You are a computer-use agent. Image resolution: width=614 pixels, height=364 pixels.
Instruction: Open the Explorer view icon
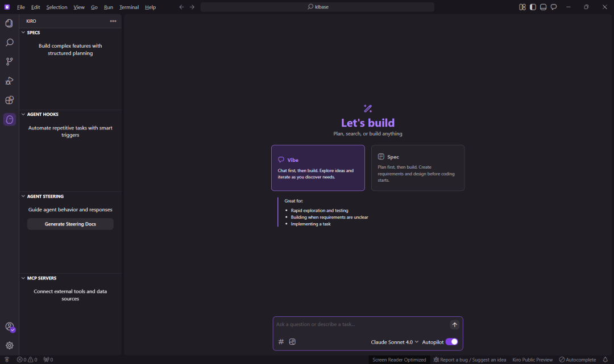click(x=9, y=23)
